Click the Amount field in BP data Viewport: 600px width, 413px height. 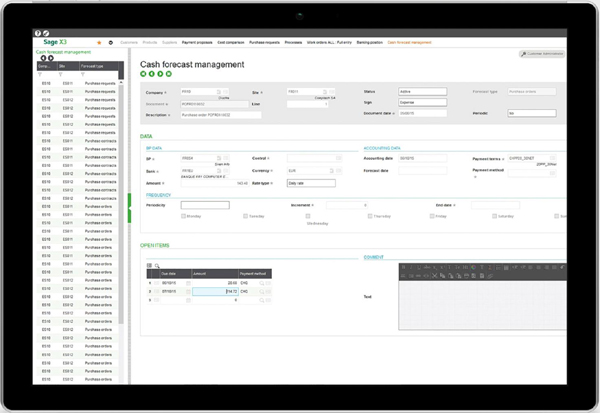click(215, 183)
